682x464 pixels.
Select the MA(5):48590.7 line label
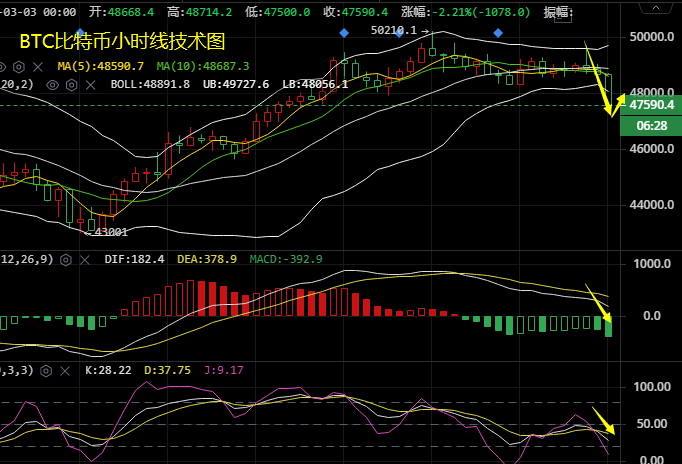pyautogui.click(x=100, y=65)
